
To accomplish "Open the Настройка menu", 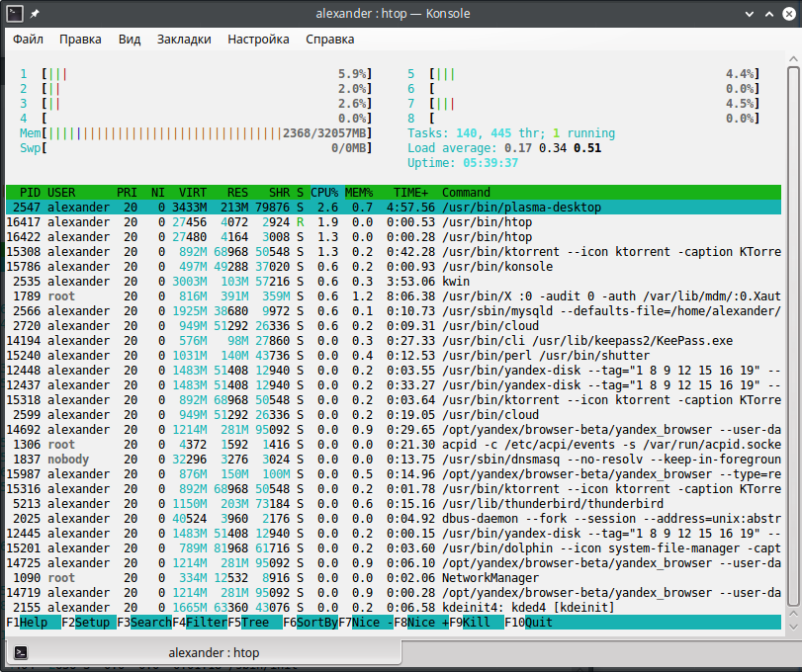I will click(x=258, y=40).
